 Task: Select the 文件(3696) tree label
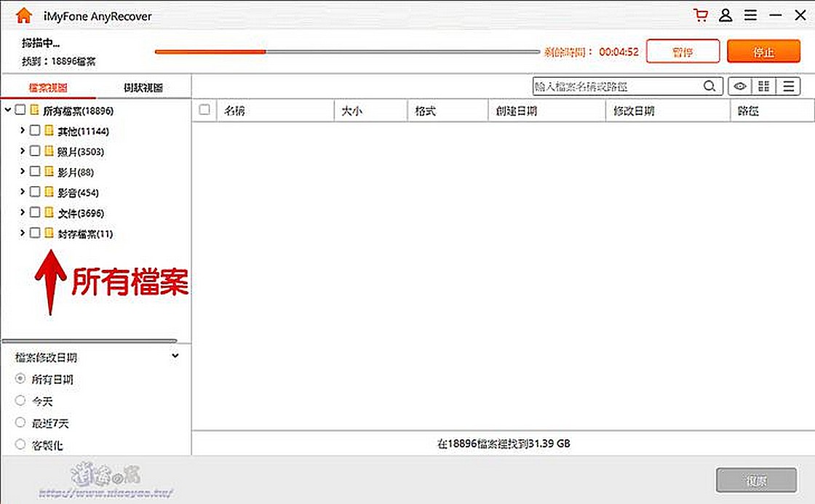[81, 213]
